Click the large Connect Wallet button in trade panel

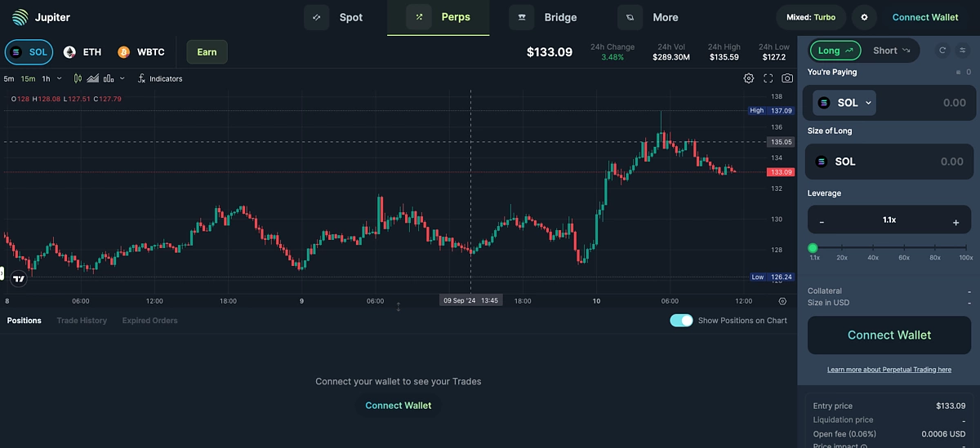[889, 335]
